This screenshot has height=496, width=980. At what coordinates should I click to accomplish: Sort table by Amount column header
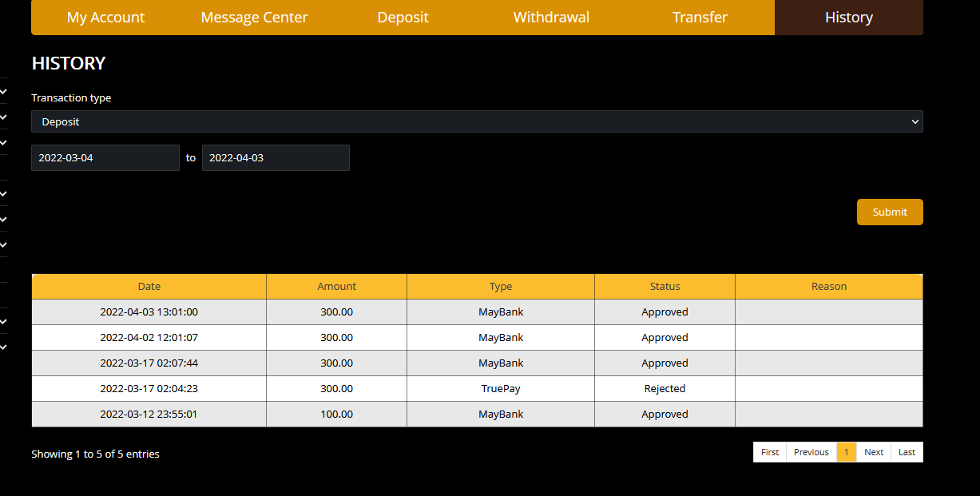point(336,287)
